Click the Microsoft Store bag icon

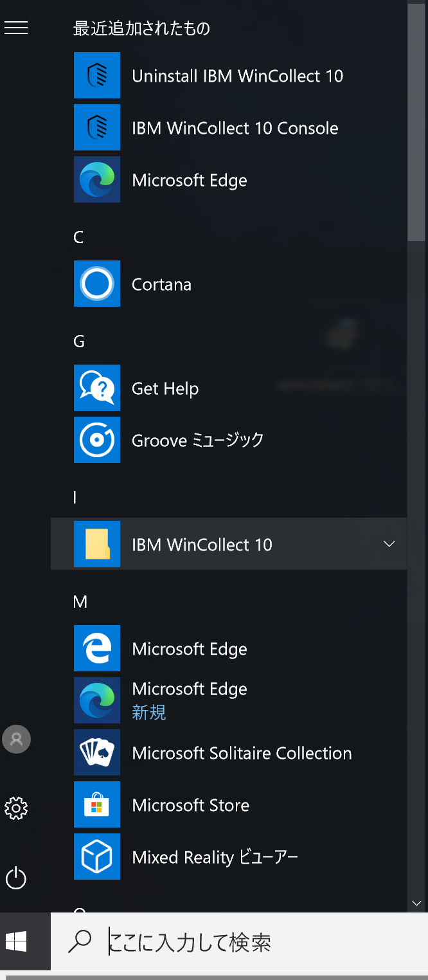point(97,804)
